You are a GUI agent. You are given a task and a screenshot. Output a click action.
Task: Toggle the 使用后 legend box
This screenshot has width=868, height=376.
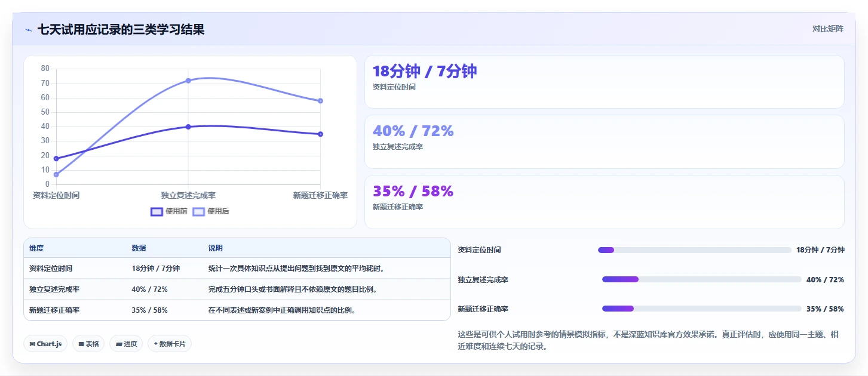(198, 211)
